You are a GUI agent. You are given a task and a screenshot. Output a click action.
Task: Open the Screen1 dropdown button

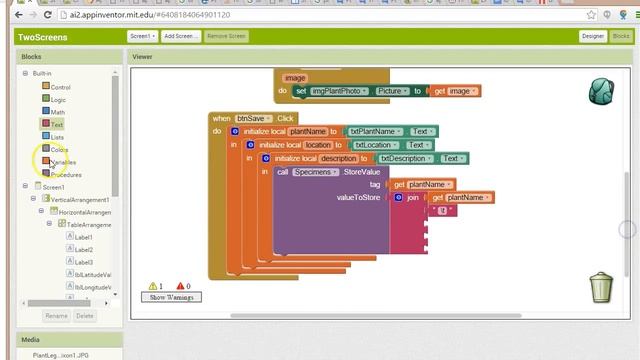pyautogui.click(x=142, y=36)
